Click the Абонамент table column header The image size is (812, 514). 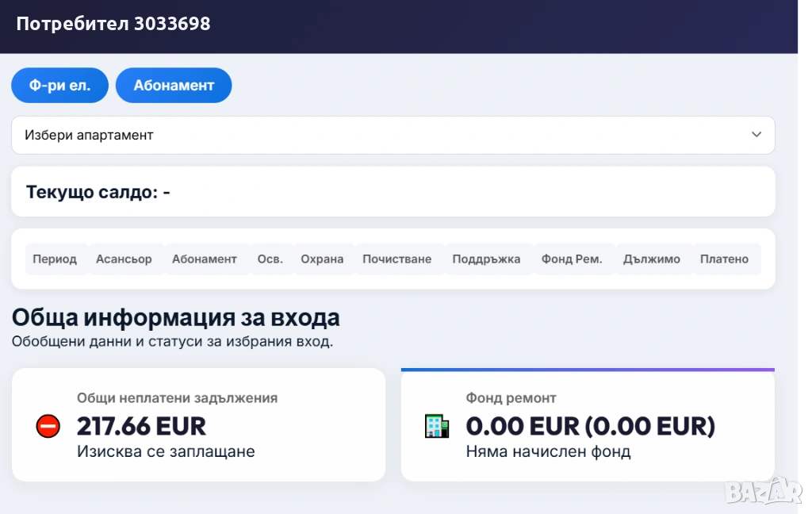[x=205, y=259]
